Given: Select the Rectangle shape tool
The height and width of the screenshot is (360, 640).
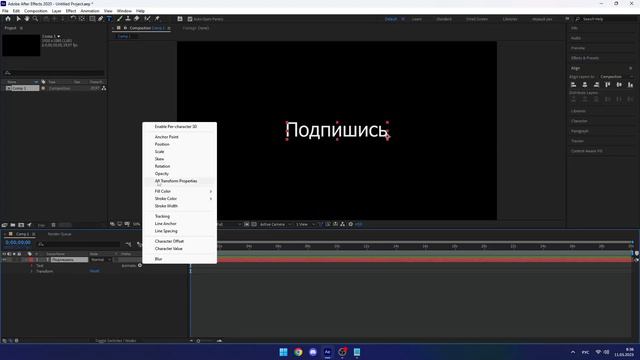Looking at the screenshot, I should point(92,19).
